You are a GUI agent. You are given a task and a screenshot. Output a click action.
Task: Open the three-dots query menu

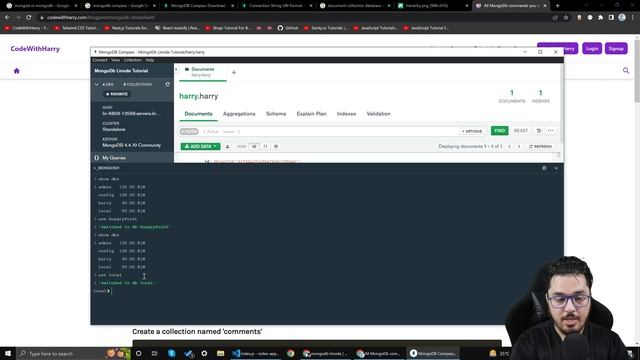pos(551,131)
